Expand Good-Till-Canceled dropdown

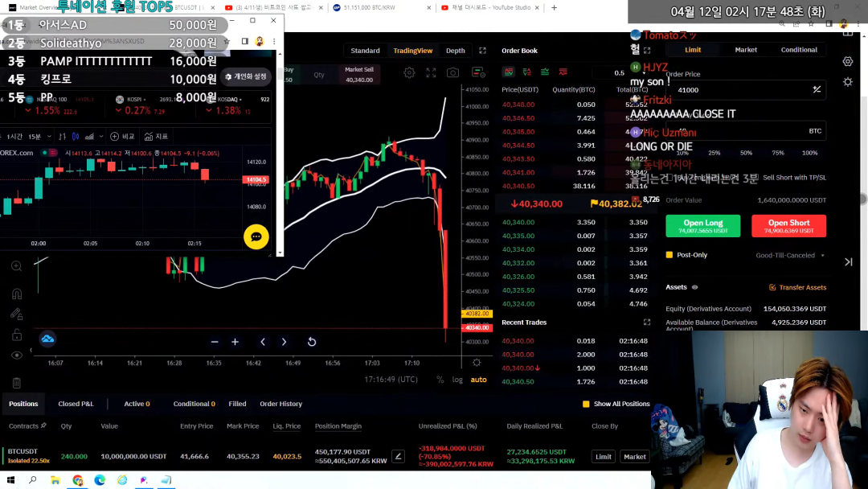click(x=790, y=256)
